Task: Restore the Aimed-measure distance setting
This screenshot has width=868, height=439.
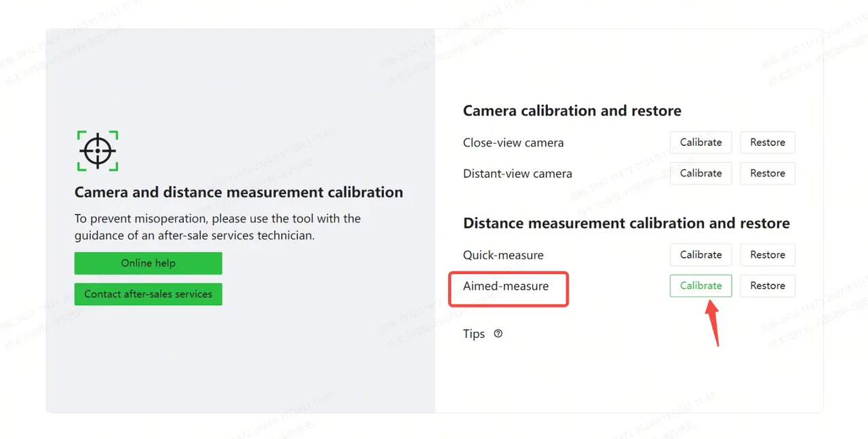Action: coord(768,286)
